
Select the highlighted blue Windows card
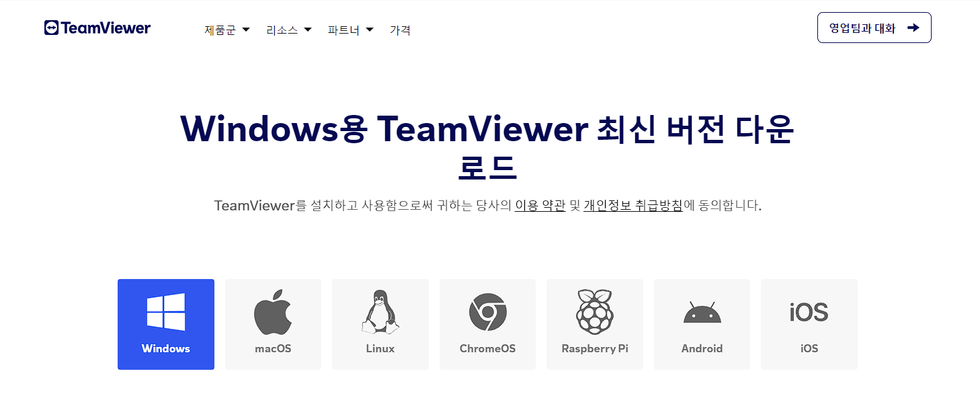click(165, 324)
